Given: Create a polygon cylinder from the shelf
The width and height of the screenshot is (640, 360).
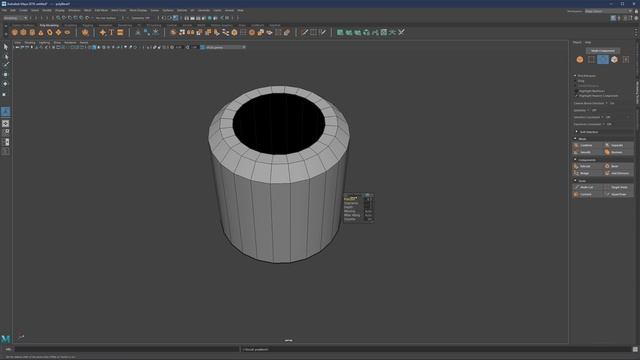Looking at the screenshot, I should point(32,32).
